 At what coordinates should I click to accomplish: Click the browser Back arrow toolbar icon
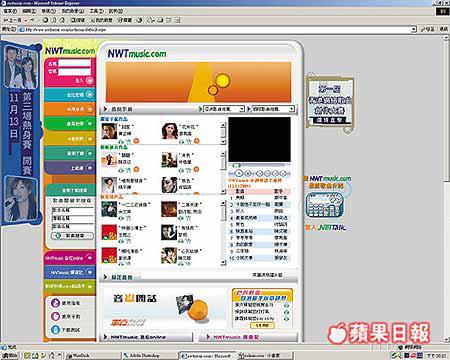coord(6,20)
